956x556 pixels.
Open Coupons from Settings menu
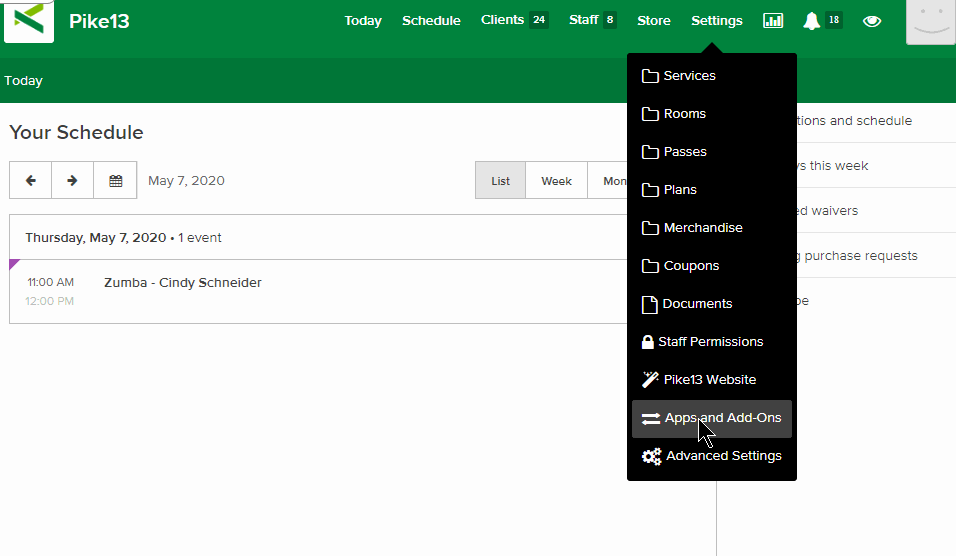[712, 266]
